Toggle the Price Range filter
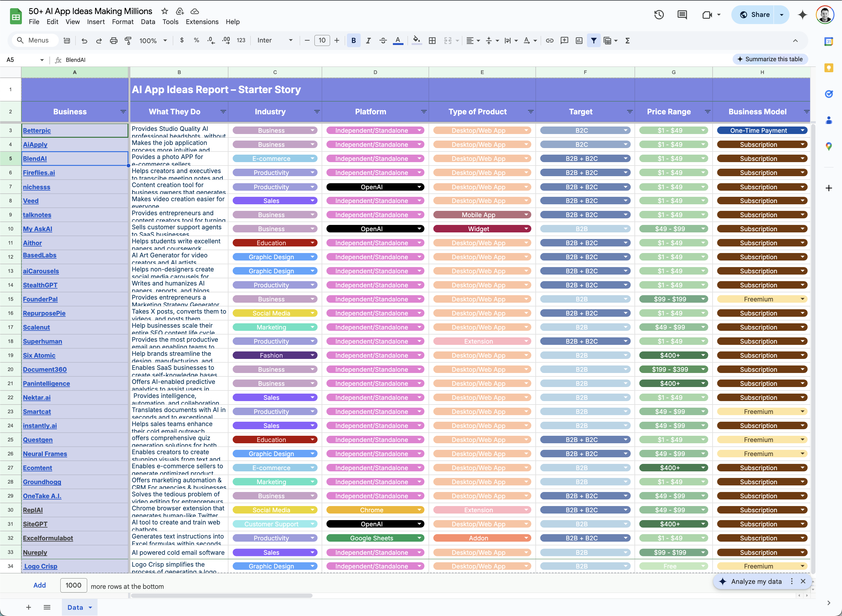 pyautogui.click(x=707, y=112)
